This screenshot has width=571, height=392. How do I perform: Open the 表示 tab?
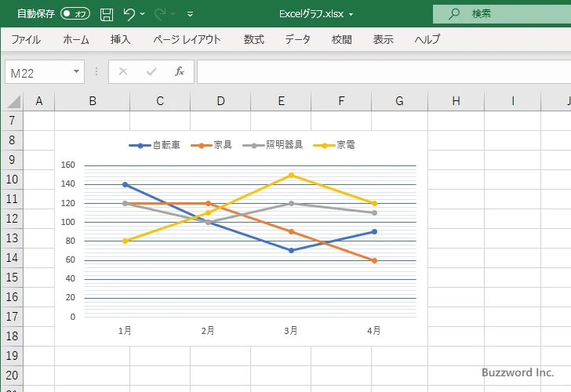[x=383, y=39]
